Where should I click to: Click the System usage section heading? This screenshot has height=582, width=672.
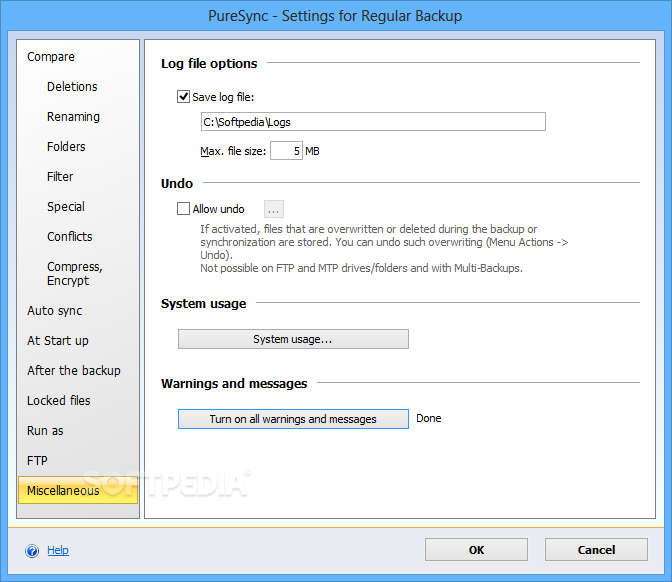204,303
